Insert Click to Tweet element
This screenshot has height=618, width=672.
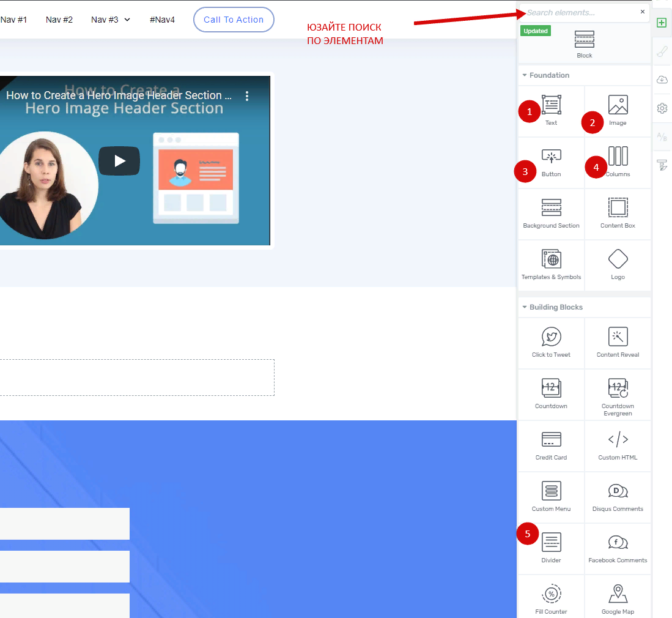tap(551, 343)
